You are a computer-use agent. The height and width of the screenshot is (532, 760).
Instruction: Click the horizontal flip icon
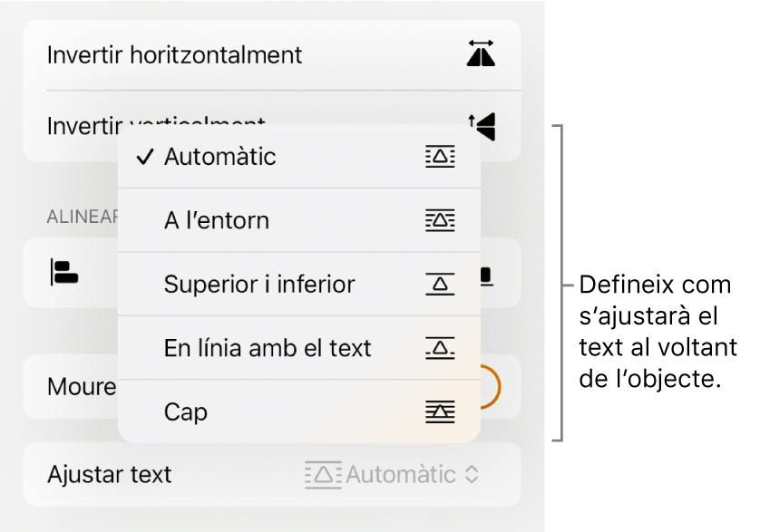[481, 53]
